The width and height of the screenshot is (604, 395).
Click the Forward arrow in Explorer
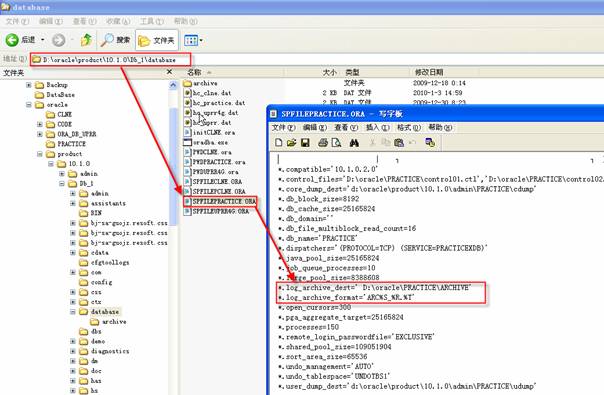[x=59, y=40]
